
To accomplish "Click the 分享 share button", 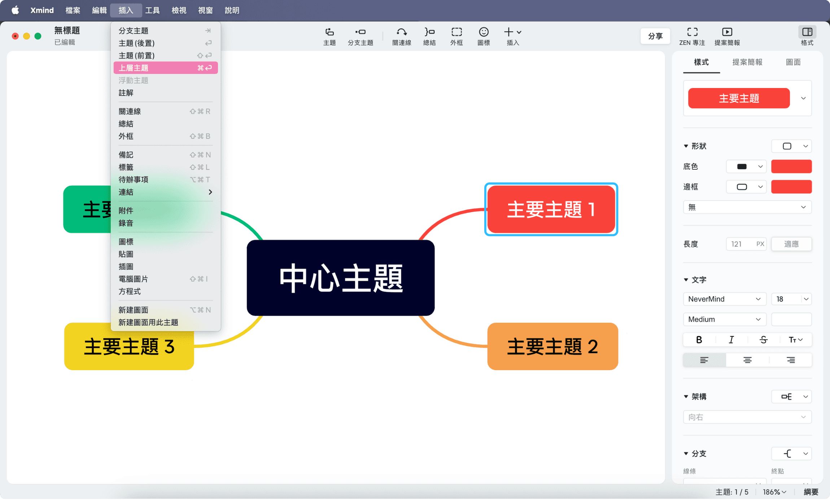I will tap(655, 36).
